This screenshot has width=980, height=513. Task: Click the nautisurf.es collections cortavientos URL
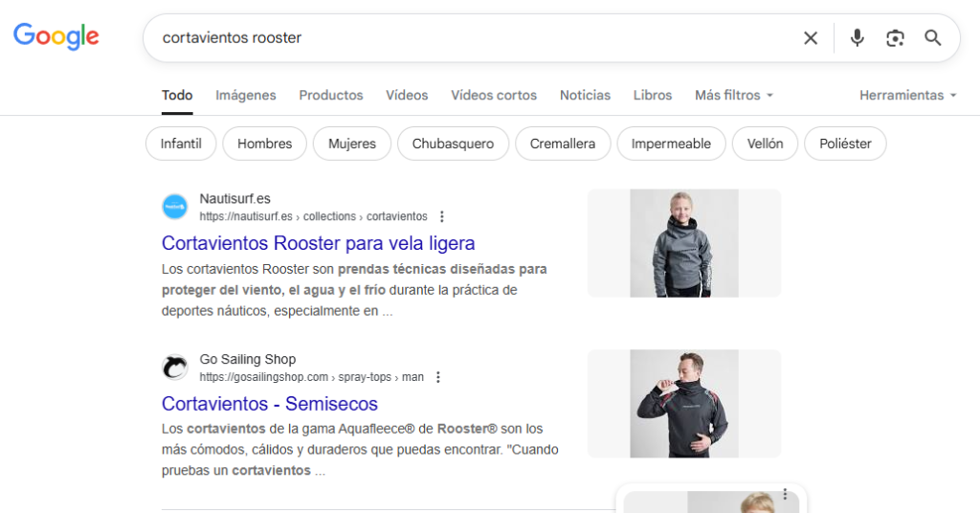(313, 217)
